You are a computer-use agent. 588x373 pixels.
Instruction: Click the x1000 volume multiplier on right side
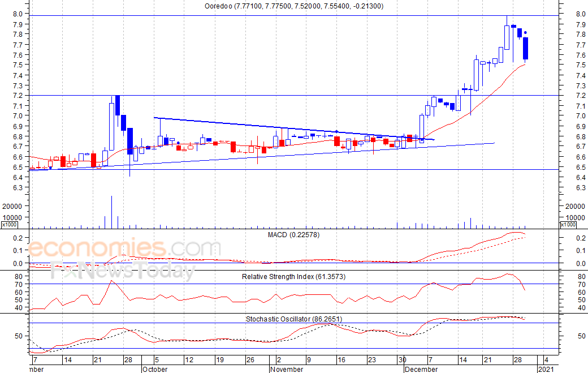(x=568, y=224)
